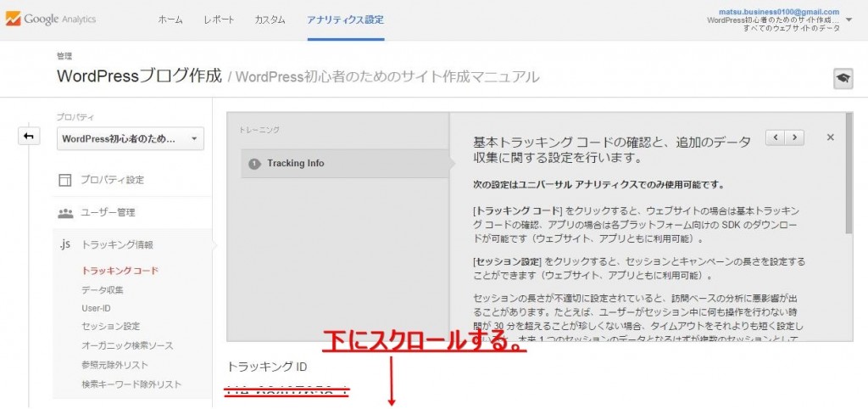
Task: Select the Tracking Info training step
Action: click(x=345, y=164)
